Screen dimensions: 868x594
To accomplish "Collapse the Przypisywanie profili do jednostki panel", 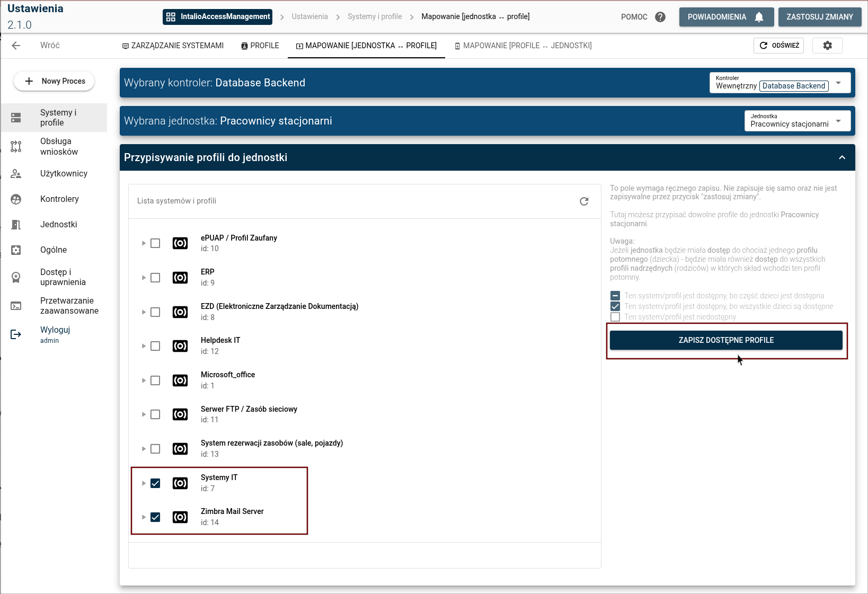I will click(x=842, y=157).
